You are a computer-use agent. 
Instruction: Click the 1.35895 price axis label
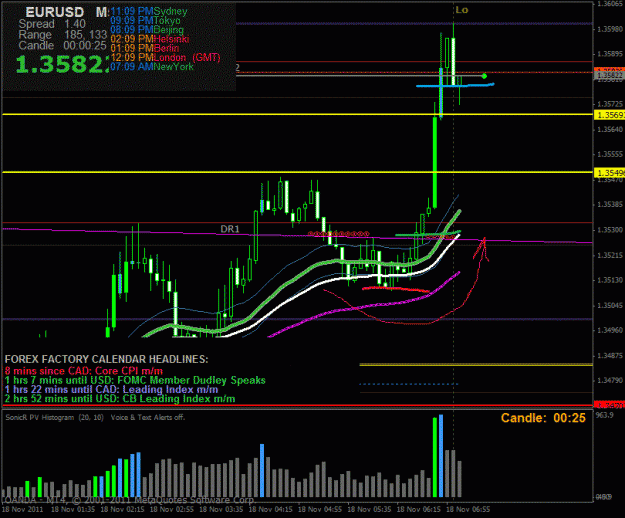(x=609, y=54)
